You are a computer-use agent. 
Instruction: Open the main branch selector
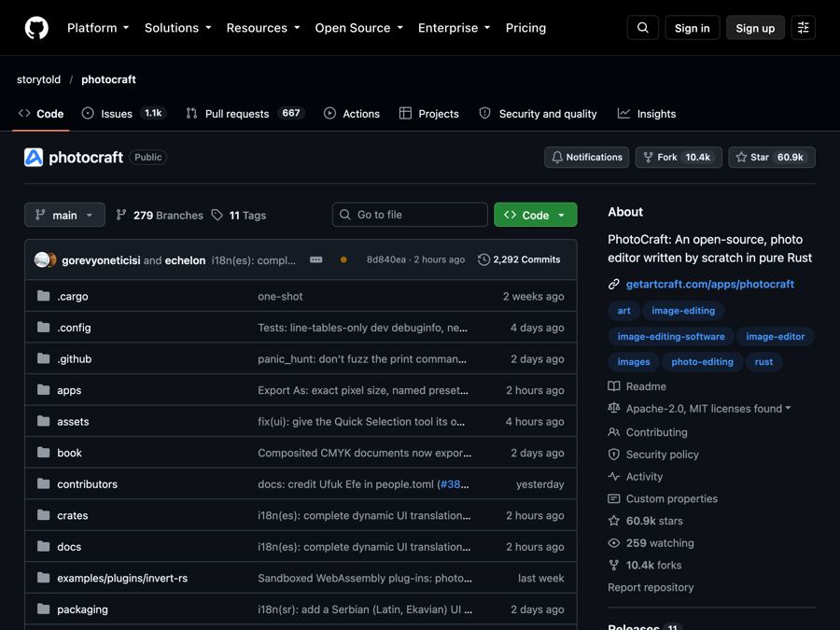64,215
